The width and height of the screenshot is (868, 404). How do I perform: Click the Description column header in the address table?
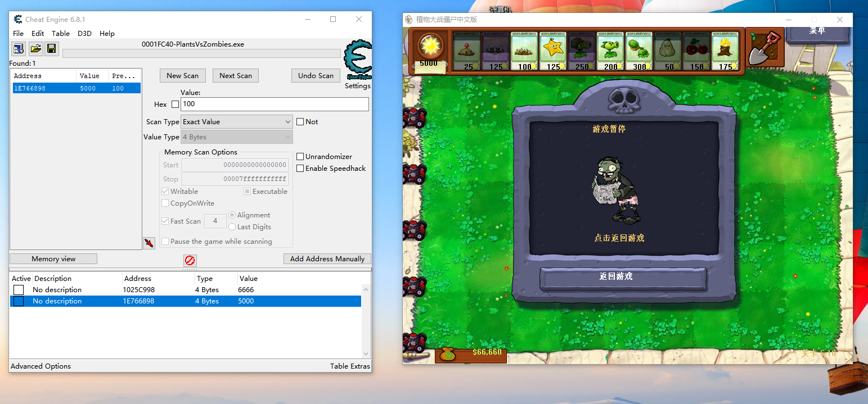53,278
